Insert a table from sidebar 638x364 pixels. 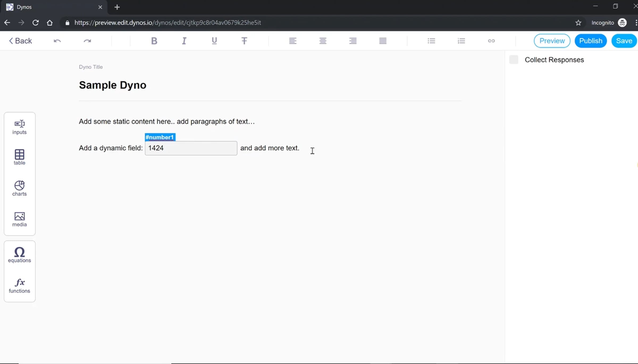(19, 157)
